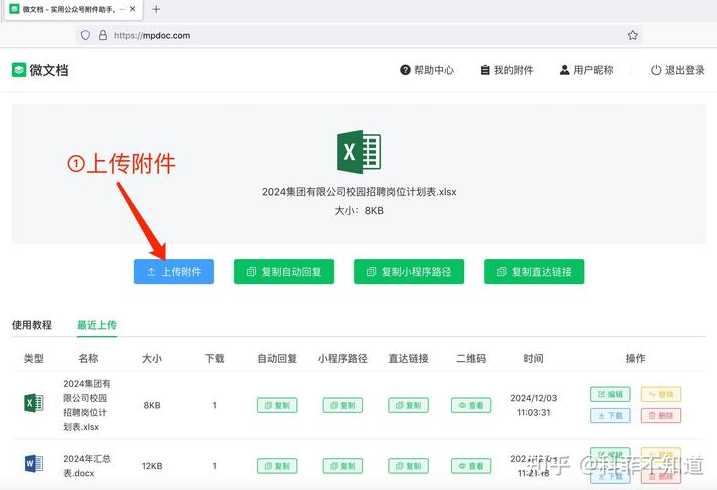
Task: Click the 上传附件 blue button
Action: click(174, 272)
